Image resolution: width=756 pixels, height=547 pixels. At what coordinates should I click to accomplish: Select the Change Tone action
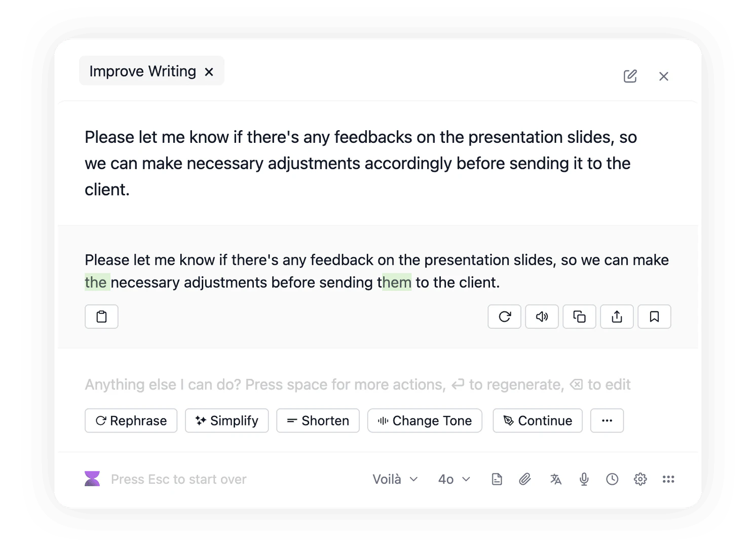425,420
